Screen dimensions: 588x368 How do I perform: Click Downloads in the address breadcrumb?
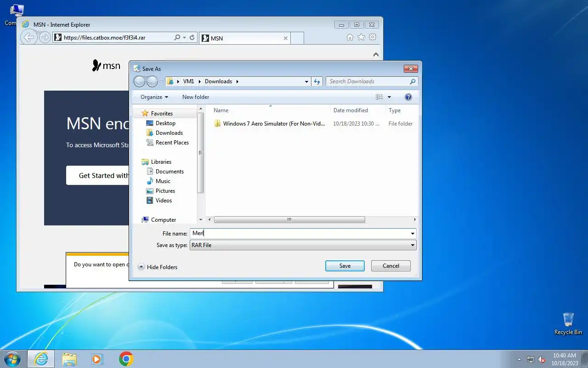pos(218,81)
